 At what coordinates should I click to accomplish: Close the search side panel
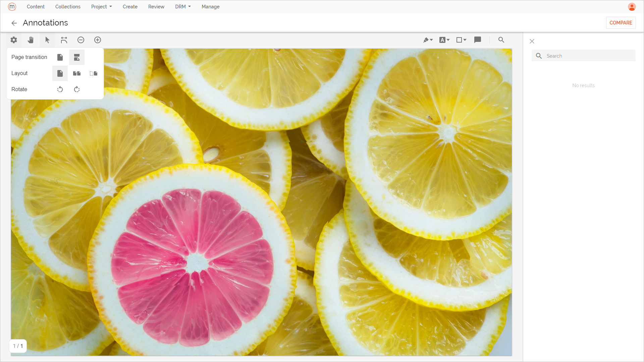(x=532, y=41)
